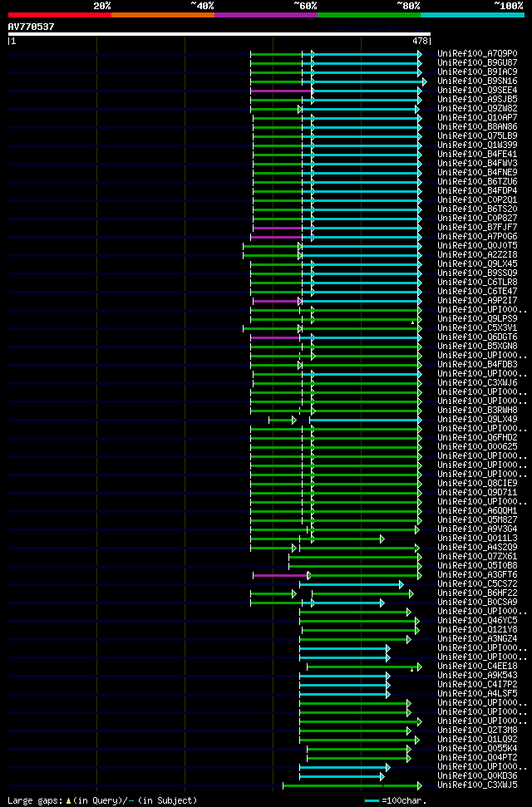Select the UniRef100_Q10AP7 label

tap(477, 118)
